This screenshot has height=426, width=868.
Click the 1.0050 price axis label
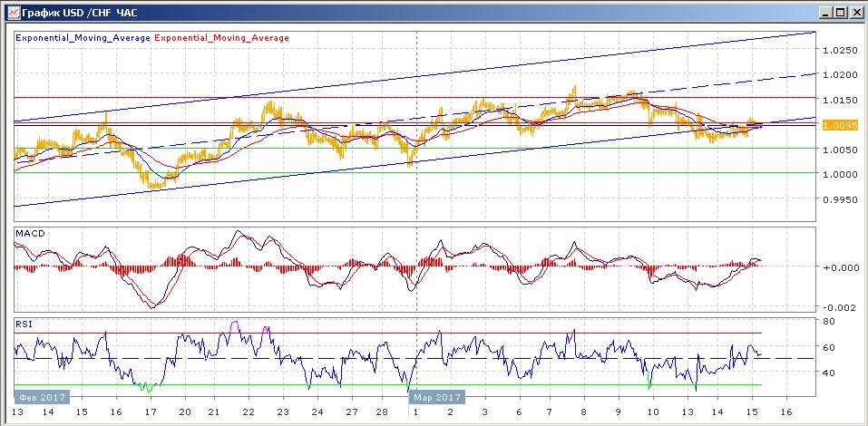[x=840, y=149]
